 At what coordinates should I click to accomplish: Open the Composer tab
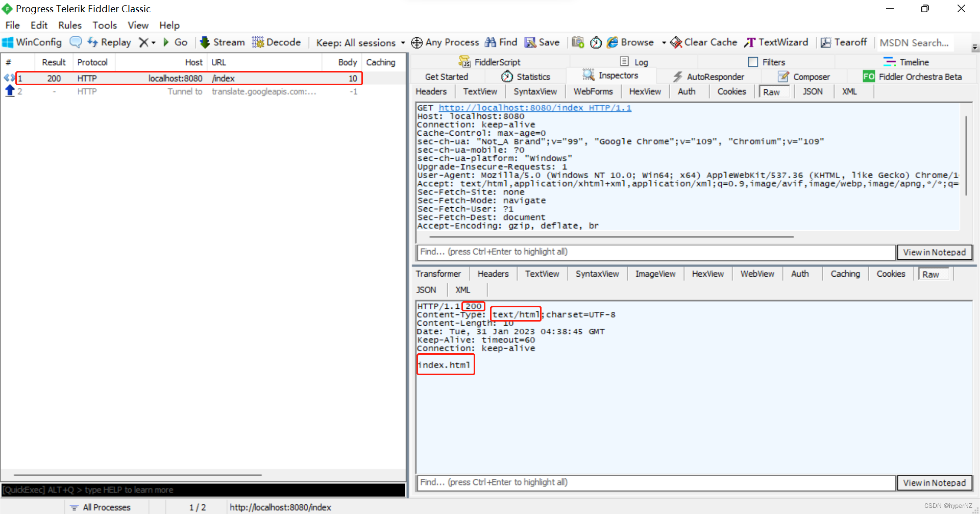(804, 77)
